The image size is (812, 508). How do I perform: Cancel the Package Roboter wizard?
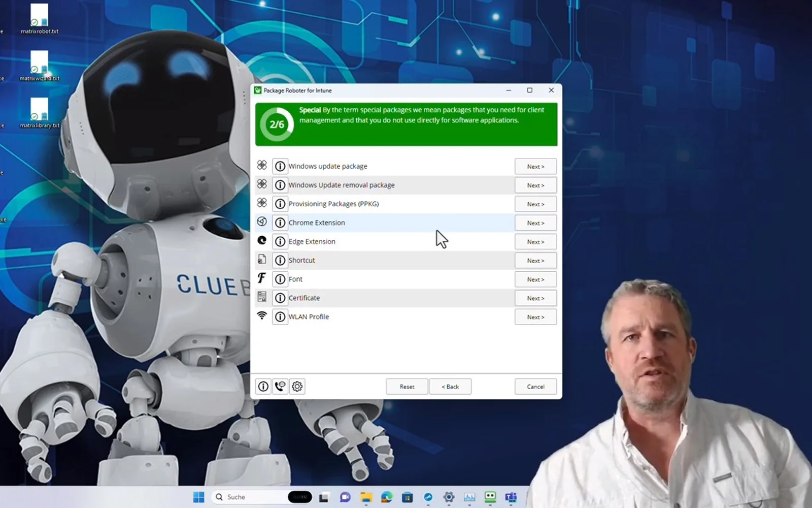pos(535,387)
